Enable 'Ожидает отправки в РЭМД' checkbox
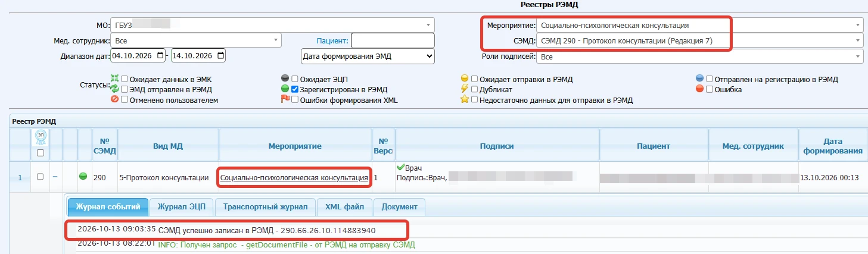The height and width of the screenshot is (254, 868). [475, 79]
